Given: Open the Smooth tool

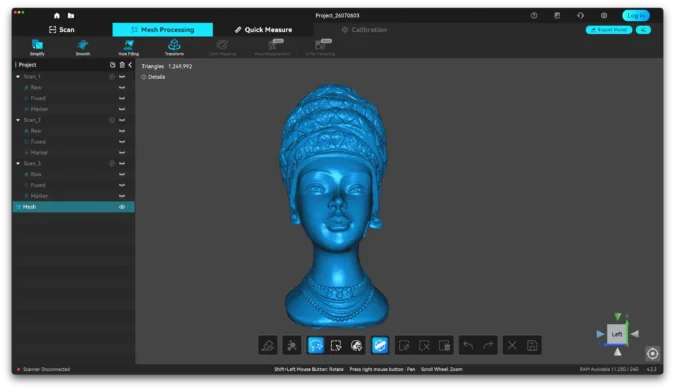Looking at the screenshot, I should 83,47.
